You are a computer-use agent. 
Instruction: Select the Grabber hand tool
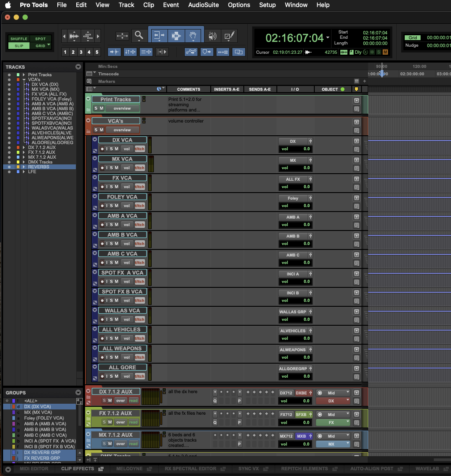coord(193,36)
